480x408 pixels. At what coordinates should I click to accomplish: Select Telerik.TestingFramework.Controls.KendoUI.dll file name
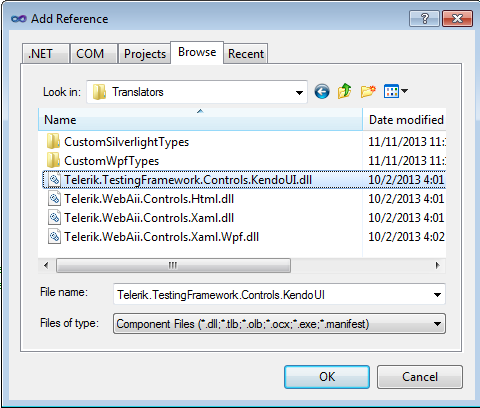(x=188, y=180)
